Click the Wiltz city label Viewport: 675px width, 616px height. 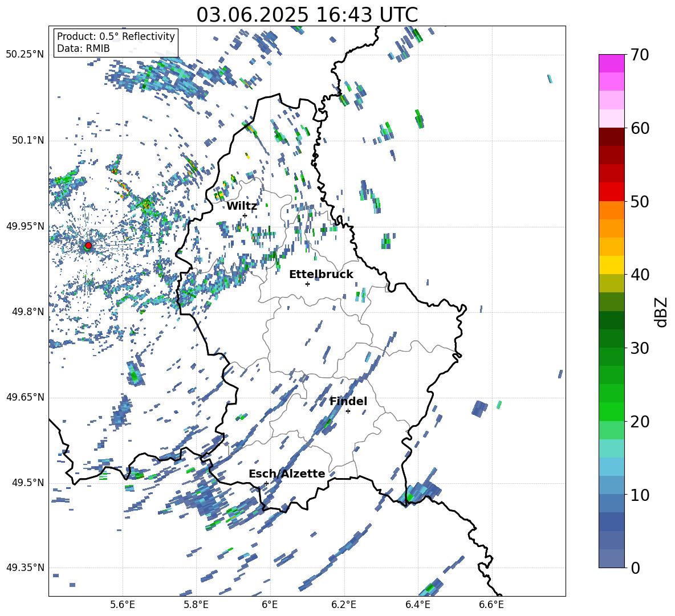[242, 206]
